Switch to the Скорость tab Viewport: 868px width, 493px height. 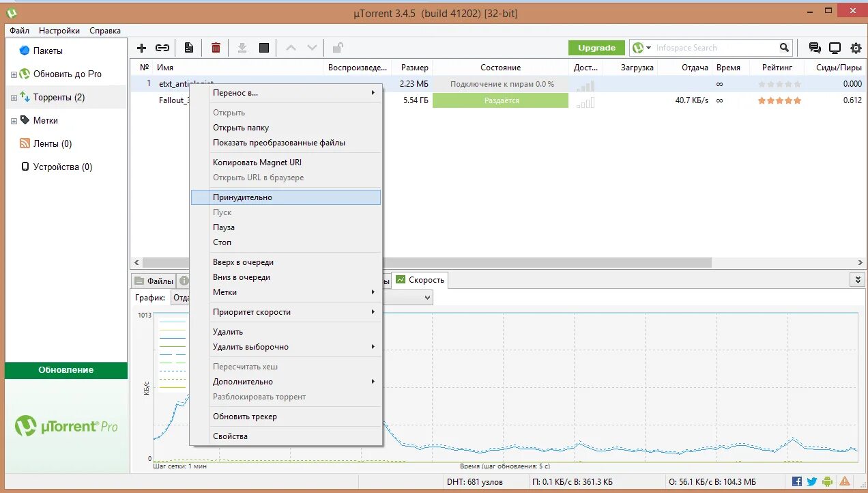(x=420, y=280)
